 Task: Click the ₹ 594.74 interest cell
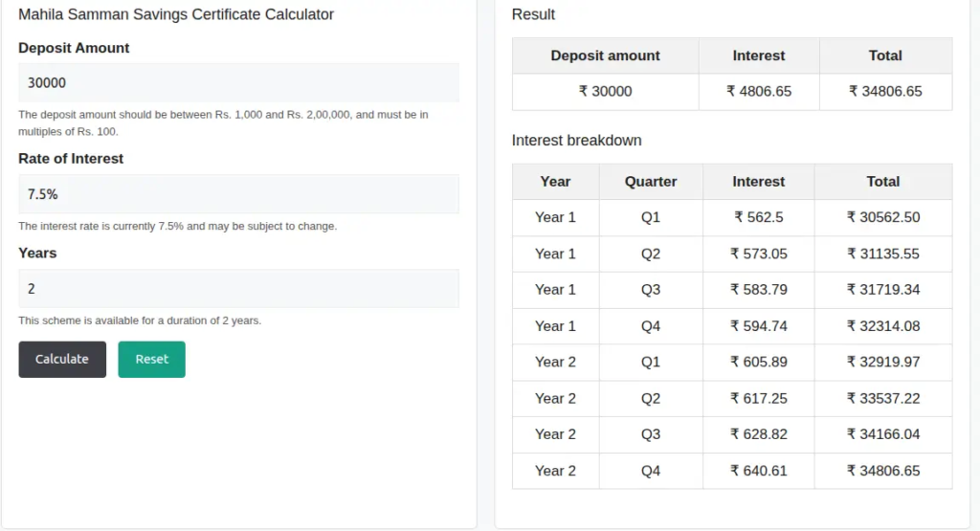coord(759,326)
